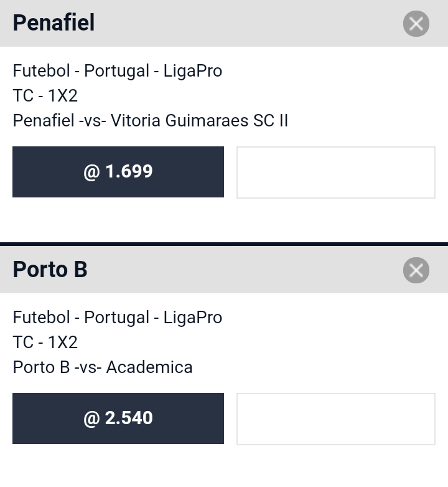Click the Porto B heading title
The image size is (448, 487).
click(50, 269)
